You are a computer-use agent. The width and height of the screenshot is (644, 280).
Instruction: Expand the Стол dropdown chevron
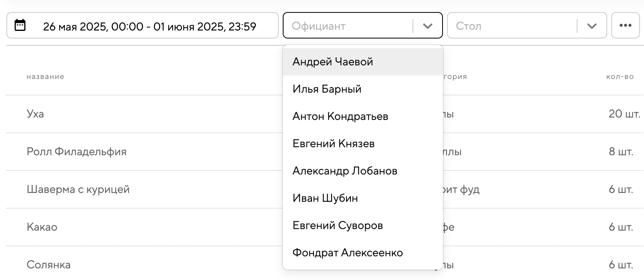pyautogui.click(x=592, y=26)
